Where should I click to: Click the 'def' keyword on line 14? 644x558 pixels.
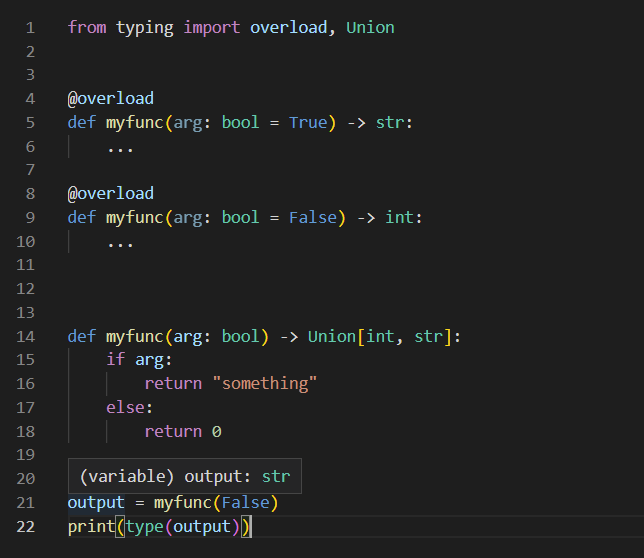click(x=82, y=337)
